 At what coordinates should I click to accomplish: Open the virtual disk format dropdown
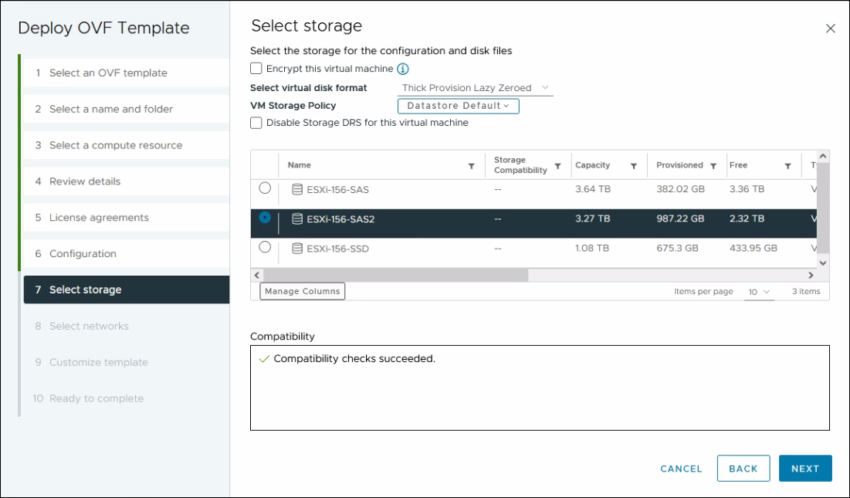(476, 88)
